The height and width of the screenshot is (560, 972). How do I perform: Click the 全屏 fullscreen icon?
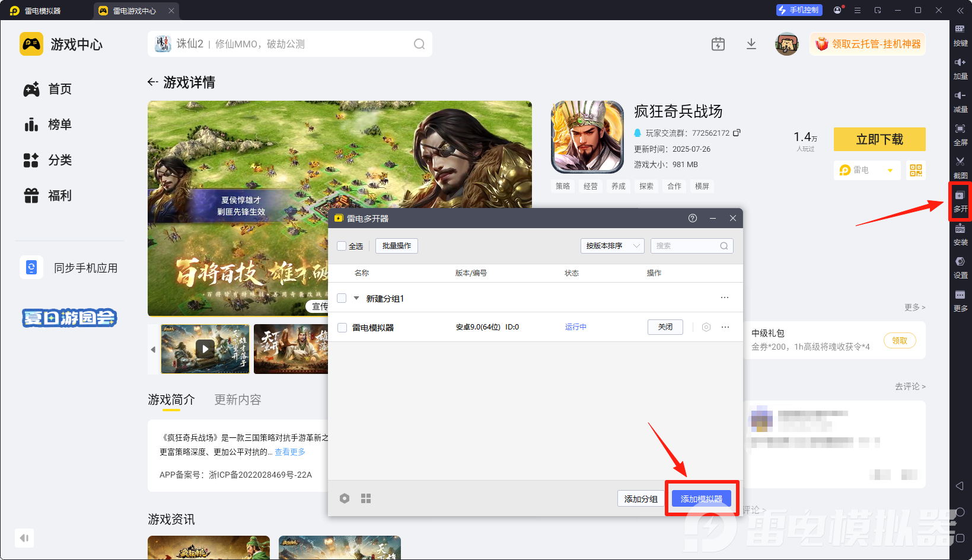point(960,135)
